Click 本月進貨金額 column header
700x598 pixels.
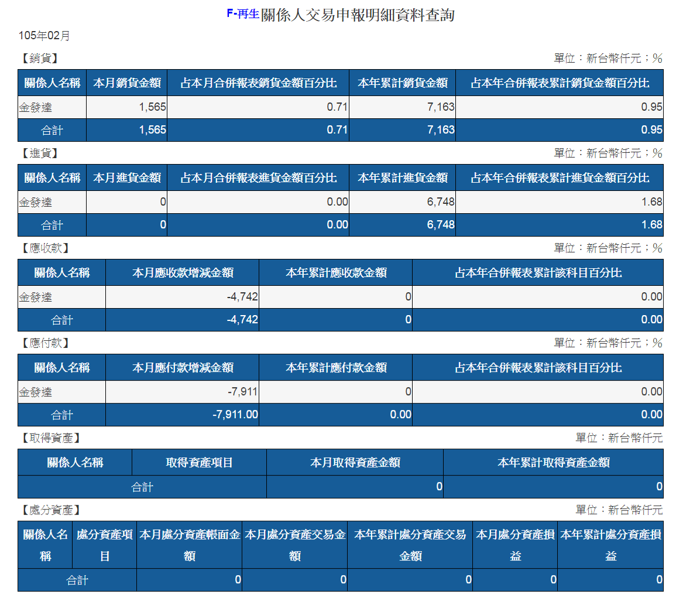click(127, 177)
